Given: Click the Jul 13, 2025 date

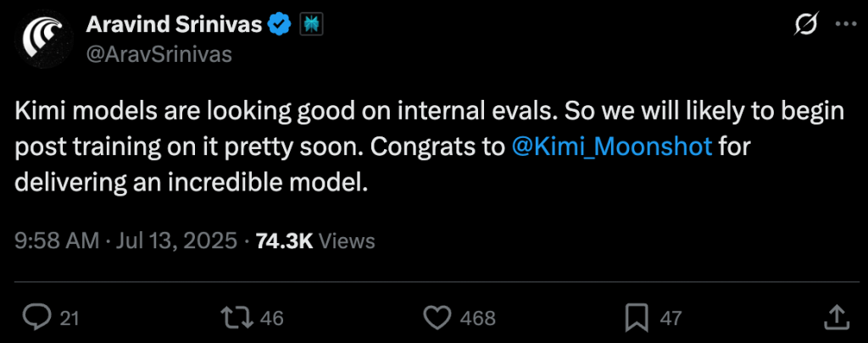Looking at the screenshot, I should coord(174,241).
